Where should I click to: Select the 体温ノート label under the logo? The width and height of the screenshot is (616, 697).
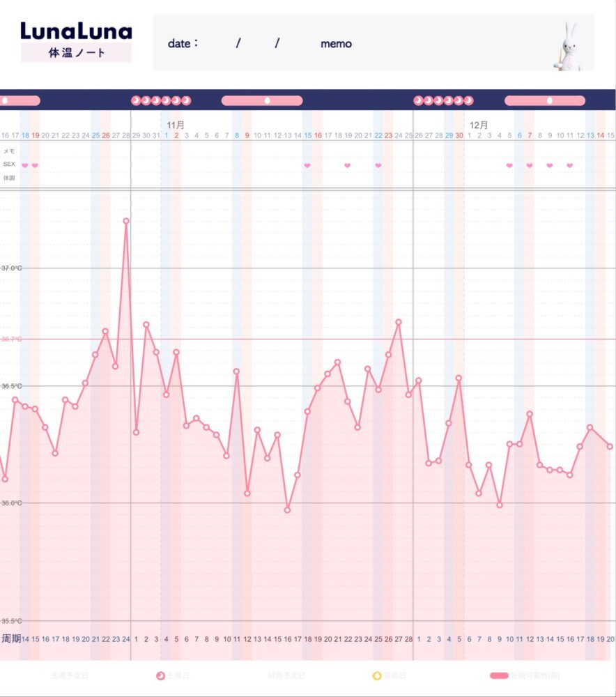(x=76, y=53)
